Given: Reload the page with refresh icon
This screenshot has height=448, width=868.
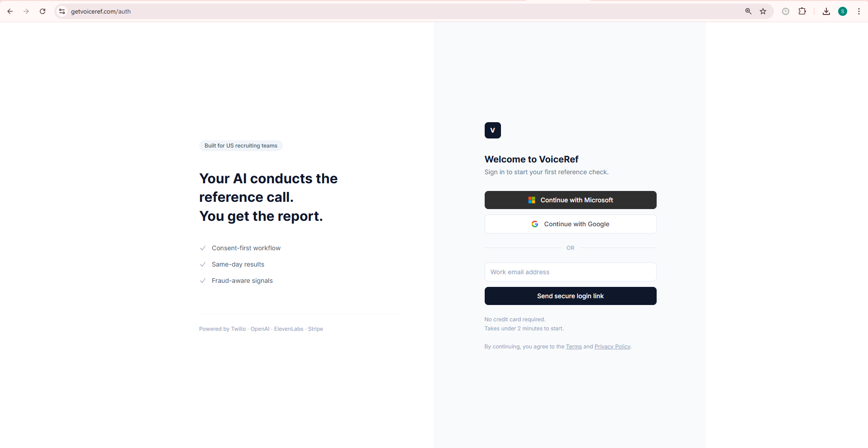Looking at the screenshot, I should coord(43,11).
